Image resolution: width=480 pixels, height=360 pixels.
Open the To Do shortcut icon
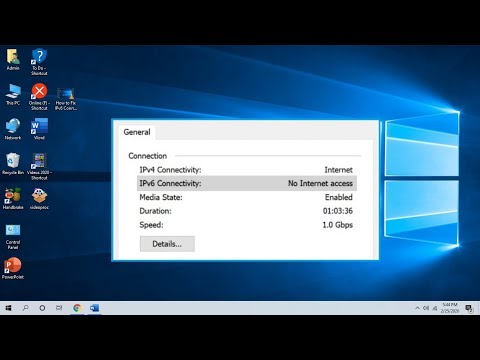coord(39,61)
